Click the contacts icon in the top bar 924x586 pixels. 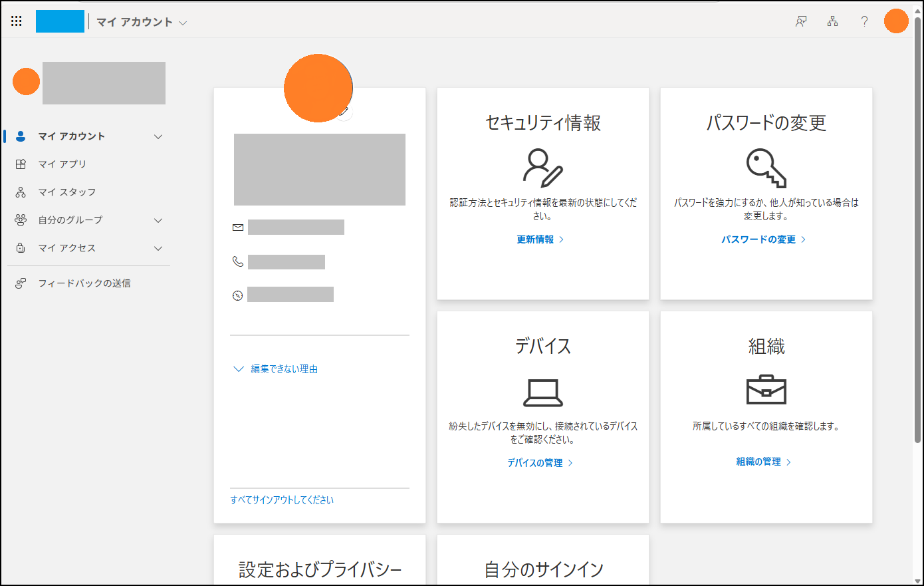(x=800, y=21)
